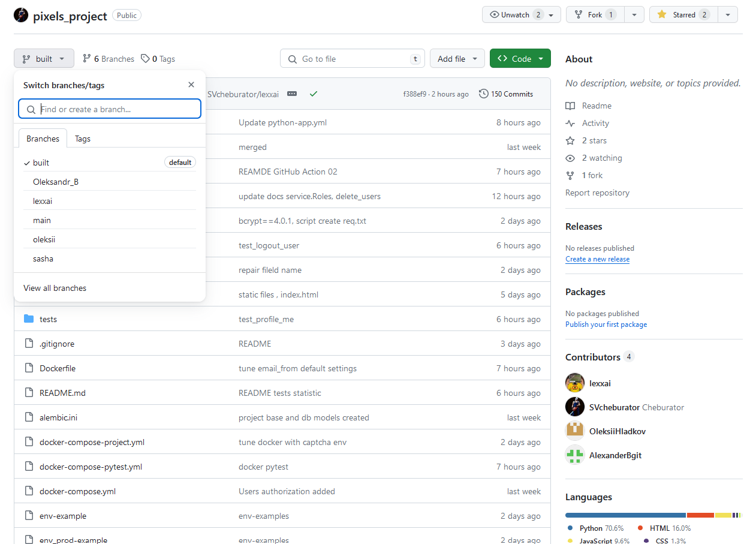Click SVcheburator contributor avatar
Viewport: 756px width, 544px height.
click(575, 407)
